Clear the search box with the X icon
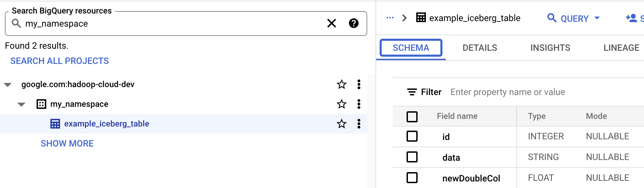The width and height of the screenshot is (644, 188). [x=331, y=23]
